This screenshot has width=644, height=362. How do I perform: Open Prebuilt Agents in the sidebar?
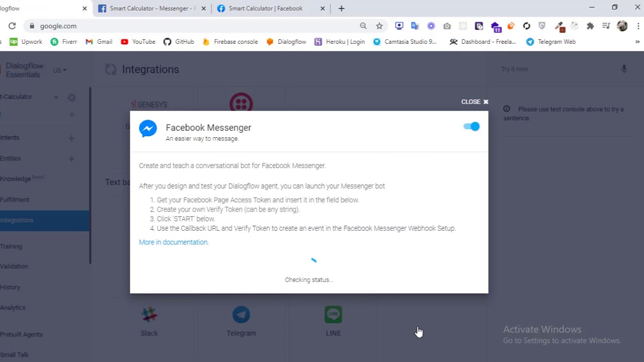coord(21,334)
